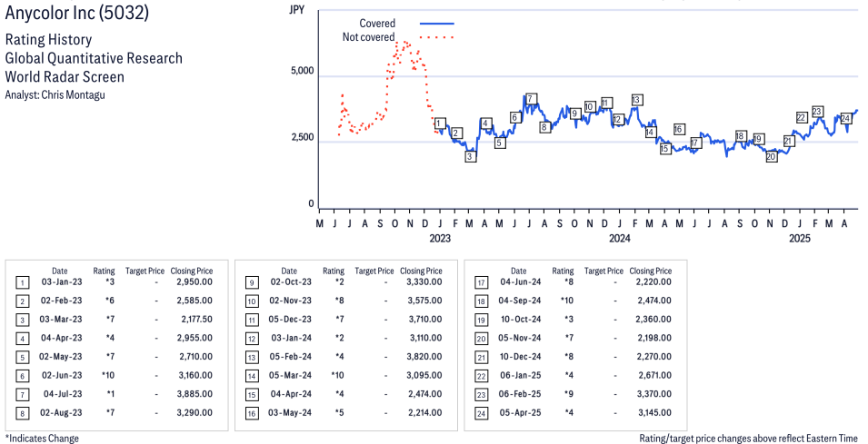868x444 pixels.
Task: Click chart marker 19 on the graph
Action: [x=759, y=139]
